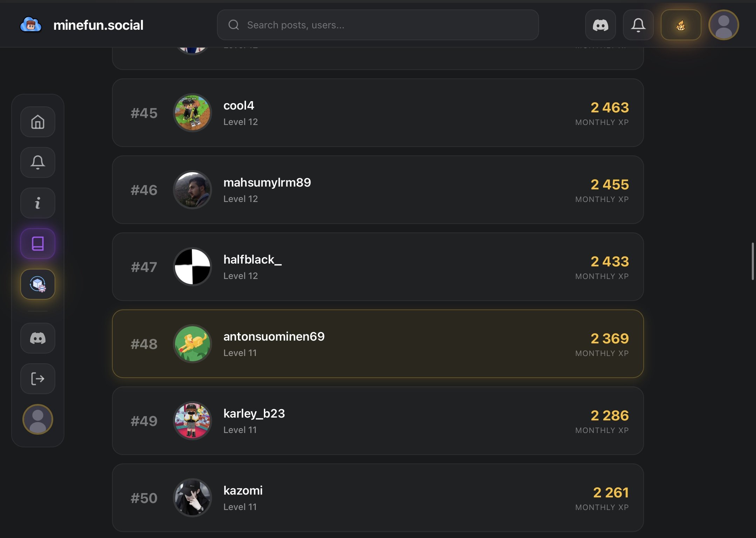The image size is (756, 538).
Task: Open sidebar profile avatar
Action: 38,419
